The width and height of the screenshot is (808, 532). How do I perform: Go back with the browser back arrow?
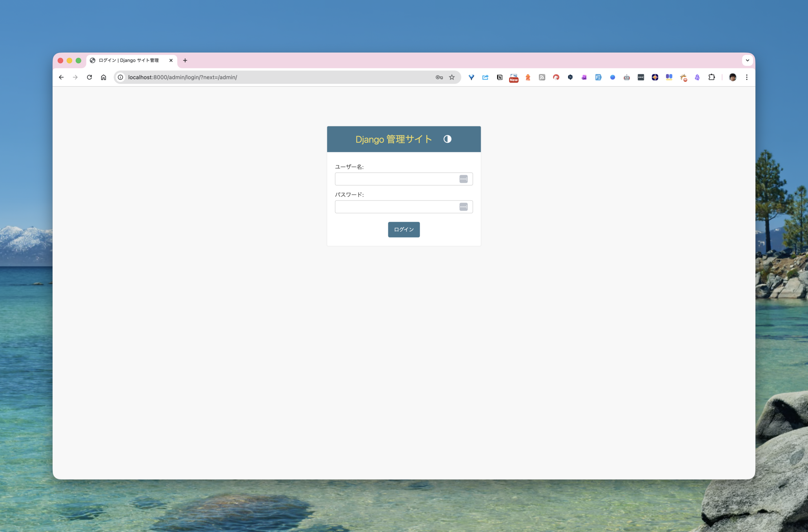pos(61,77)
